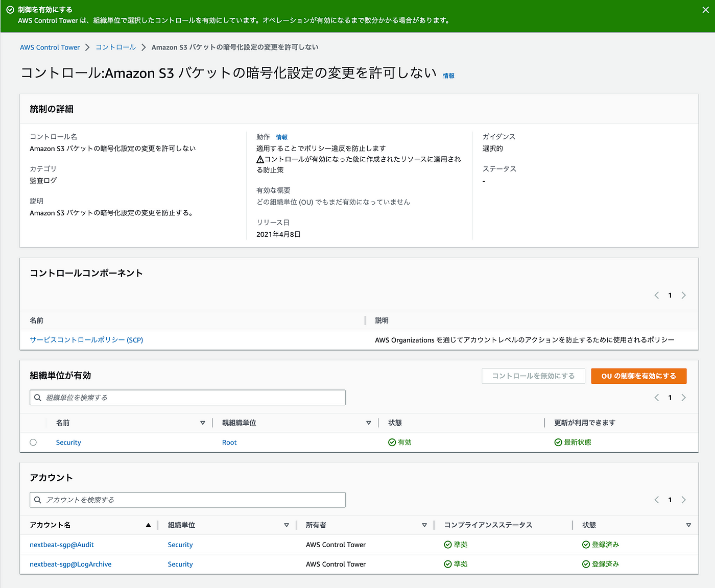Image resolution: width=715 pixels, height=588 pixels.
Task: Click the 選択的 guidance value
Action: tap(493, 149)
